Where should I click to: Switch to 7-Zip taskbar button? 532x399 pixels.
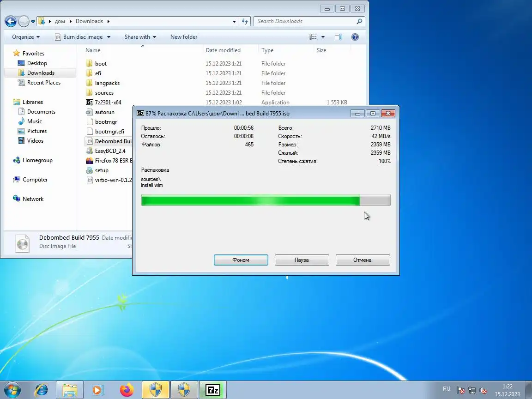coord(213,390)
